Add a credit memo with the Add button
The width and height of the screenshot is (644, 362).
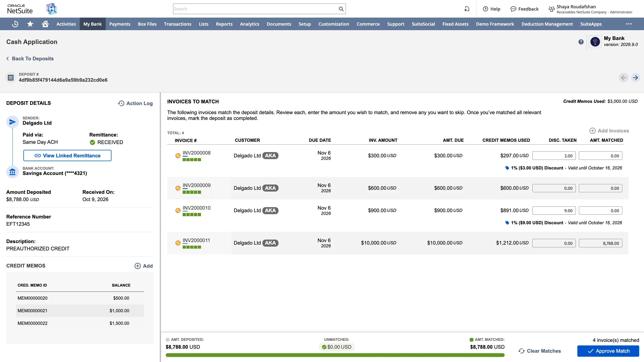pyautogui.click(x=144, y=266)
